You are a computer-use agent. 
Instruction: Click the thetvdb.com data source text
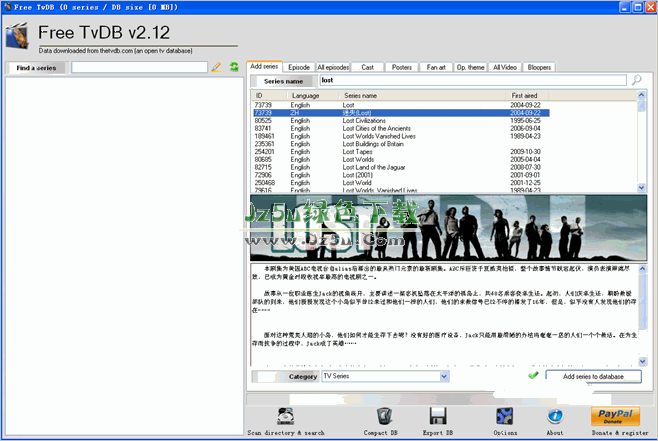(x=115, y=51)
